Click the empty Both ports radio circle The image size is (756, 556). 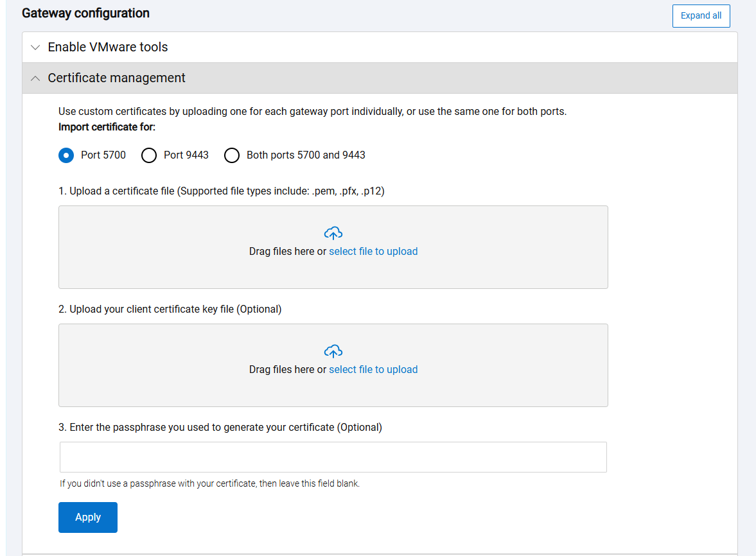coord(231,155)
